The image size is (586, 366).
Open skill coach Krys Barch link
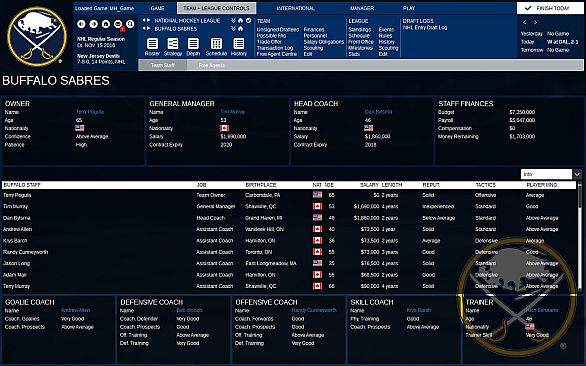[419, 310]
